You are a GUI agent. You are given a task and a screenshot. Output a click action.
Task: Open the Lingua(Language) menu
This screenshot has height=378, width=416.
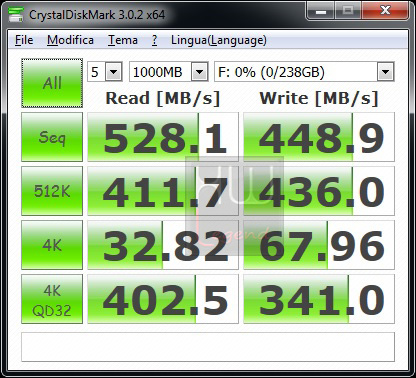pos(219,40)
